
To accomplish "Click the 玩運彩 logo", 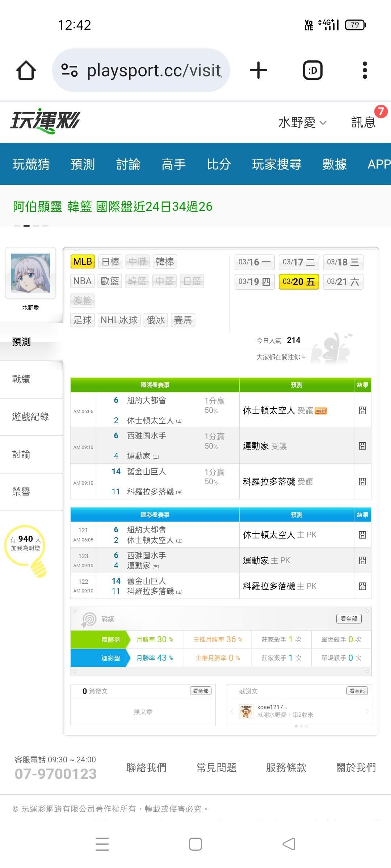I will pos(45,121).
